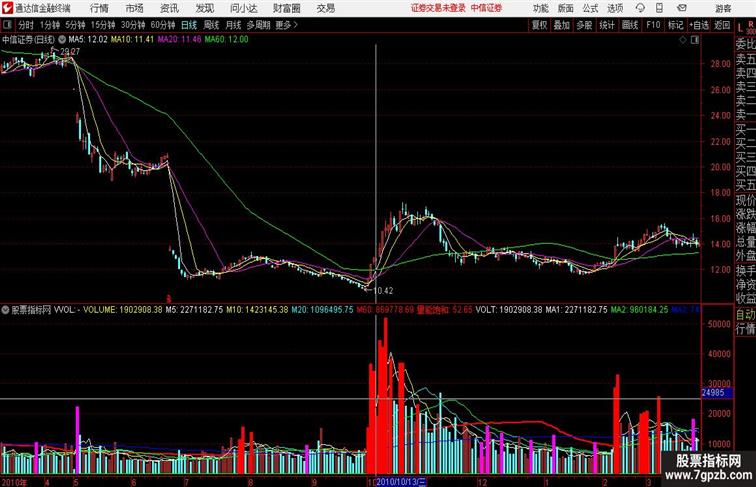The width and height of the screenshot is (756, 487).
Task: Click 证券交易未登录 login link
Action: 439,8
